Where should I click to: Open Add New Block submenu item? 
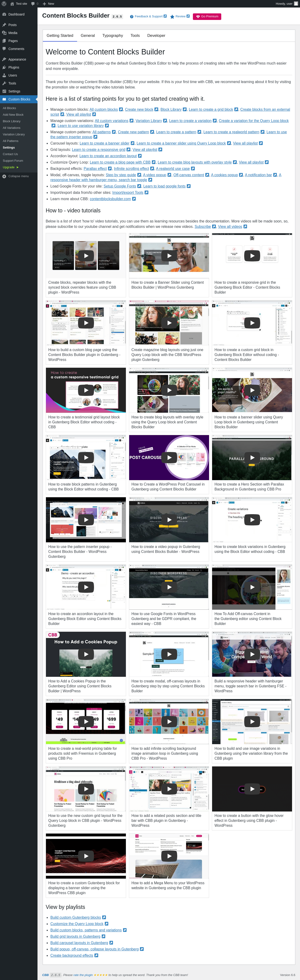(13, 115)
